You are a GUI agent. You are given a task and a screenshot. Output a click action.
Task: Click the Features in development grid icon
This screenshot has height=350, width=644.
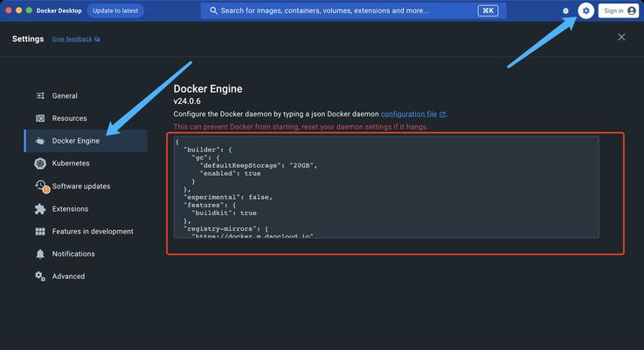(40, 232)
